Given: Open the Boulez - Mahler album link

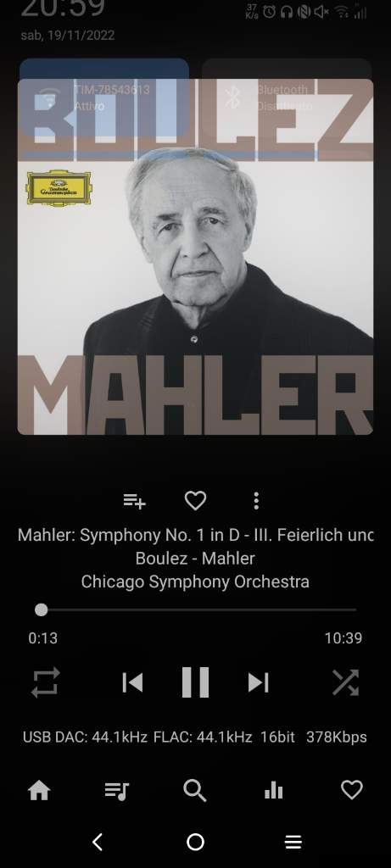Looking at the screenshot, I should pyautogui.click(x=195, y=558).
